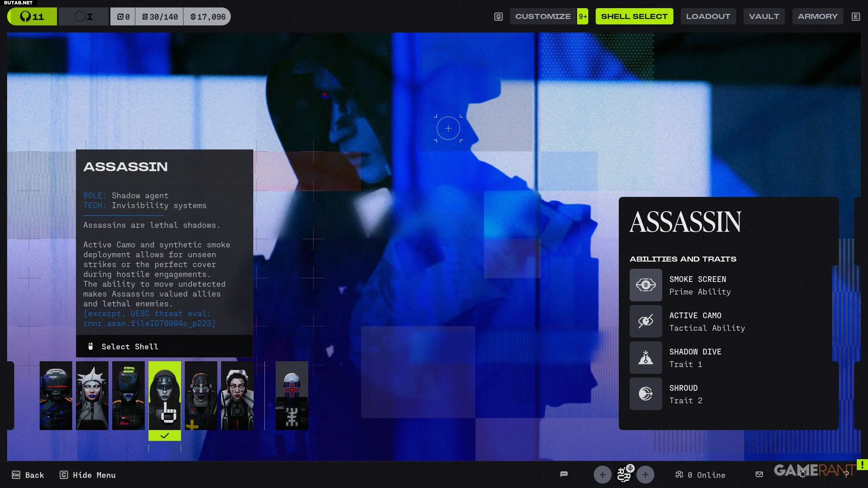Viewport: 868px width, 488px height.
Task: Click Active Camo tactical ability icon
Action: coord(646,321)
